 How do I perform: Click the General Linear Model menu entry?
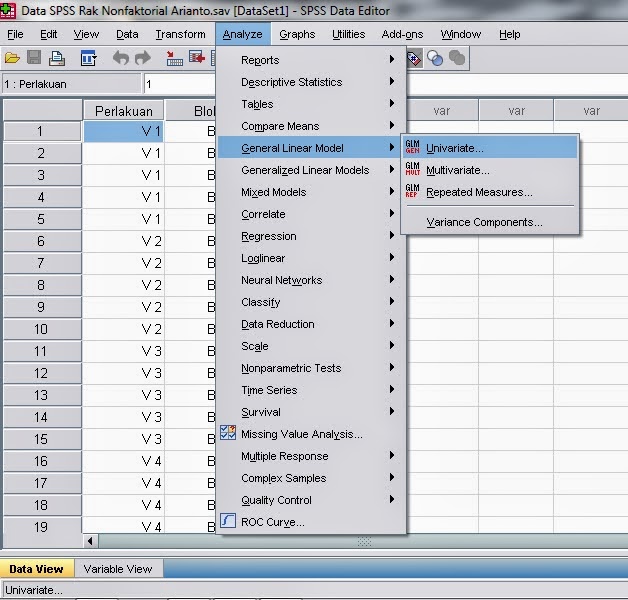[x=311, y=148]
